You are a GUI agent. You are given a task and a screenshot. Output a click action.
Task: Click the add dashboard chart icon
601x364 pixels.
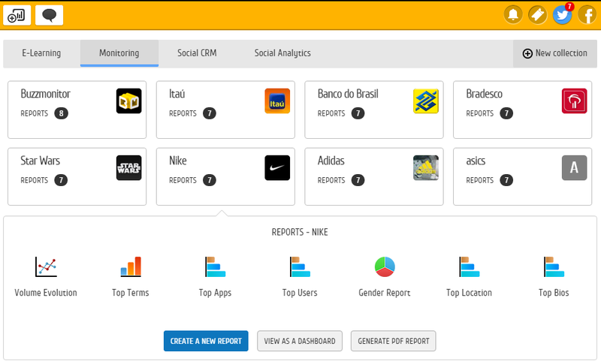(17, 15)
